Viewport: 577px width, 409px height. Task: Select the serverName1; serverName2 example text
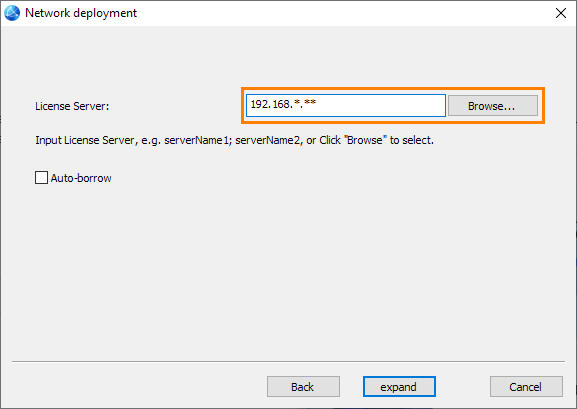232,140
